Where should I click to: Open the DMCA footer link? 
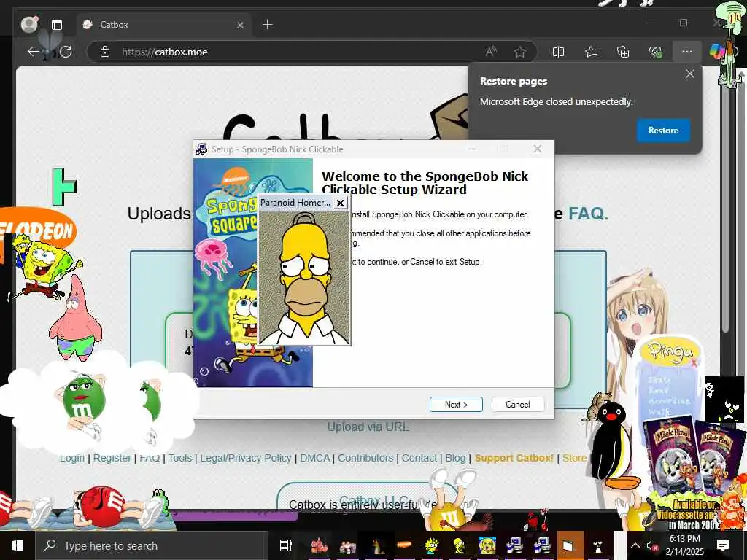315,458
